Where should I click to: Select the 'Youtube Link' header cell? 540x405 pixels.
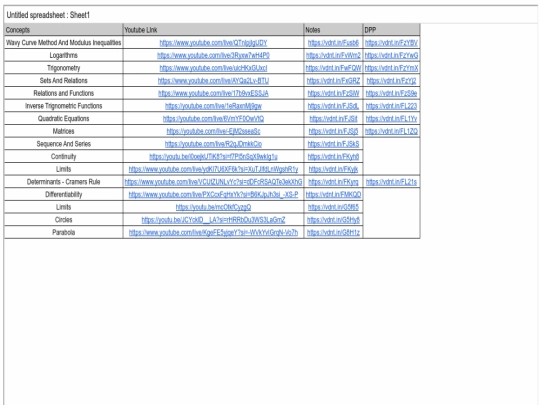[x=213, y=30]
